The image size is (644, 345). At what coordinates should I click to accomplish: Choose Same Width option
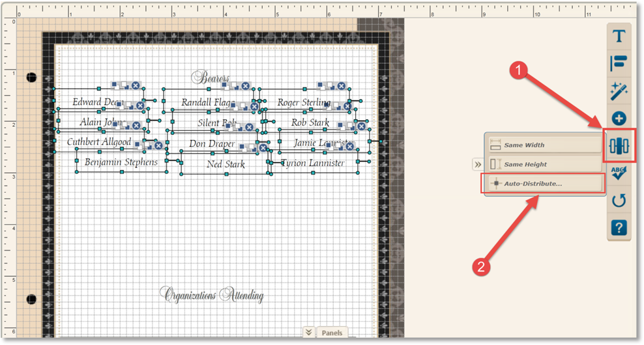[x=545, y=145]
